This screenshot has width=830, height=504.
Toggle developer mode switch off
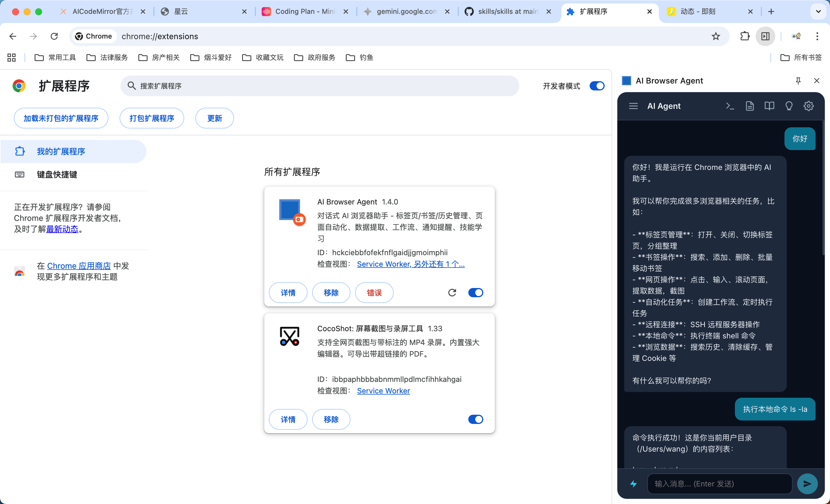point(597,86)
